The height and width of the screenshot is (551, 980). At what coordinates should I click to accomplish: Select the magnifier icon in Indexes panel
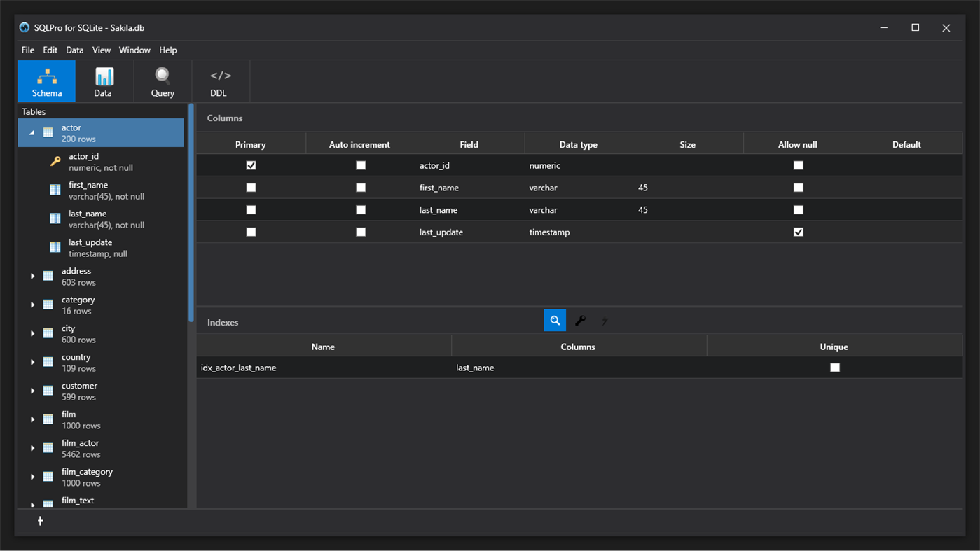tap(555, 321)
